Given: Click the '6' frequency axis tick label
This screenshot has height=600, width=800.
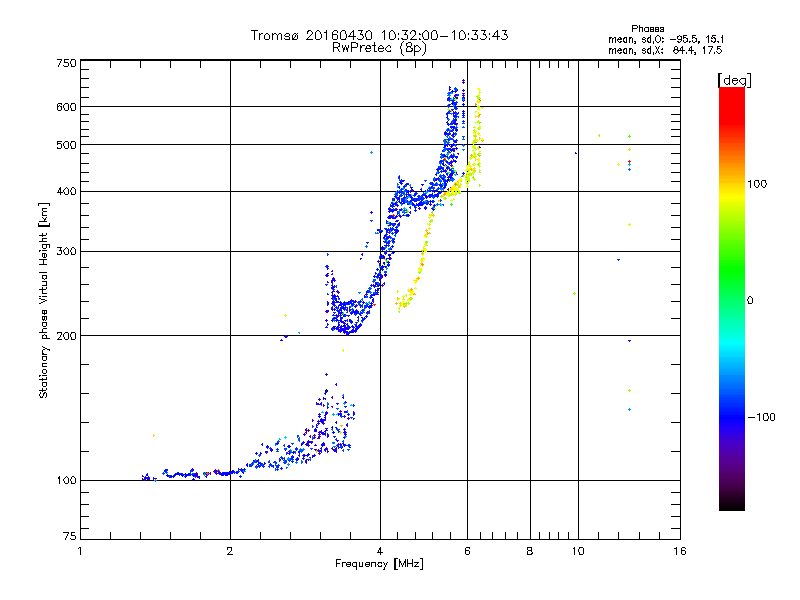Looking at the screenshot, I should (x=467, y=551).
